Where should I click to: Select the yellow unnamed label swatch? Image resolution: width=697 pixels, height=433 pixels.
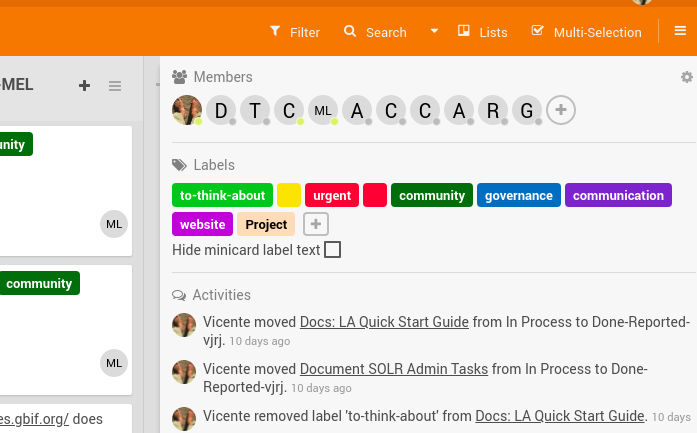[x=289, y=195]
